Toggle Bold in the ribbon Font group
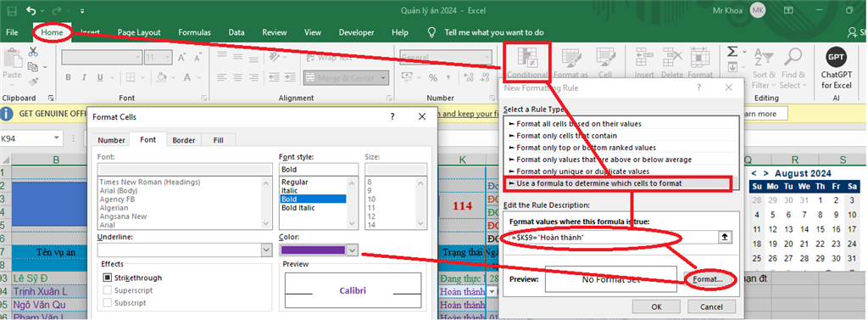Viewport: 868px width, 320px height. (68, 77)
